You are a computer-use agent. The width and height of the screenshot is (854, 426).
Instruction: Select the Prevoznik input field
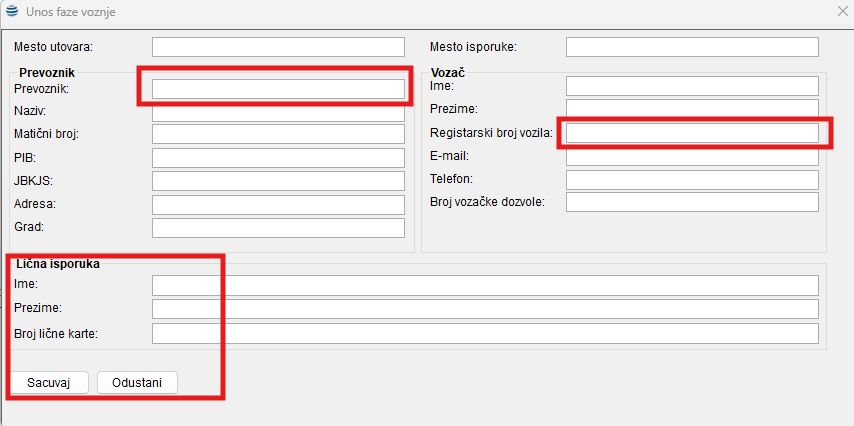pyautogui.click(x=278, y=89)
